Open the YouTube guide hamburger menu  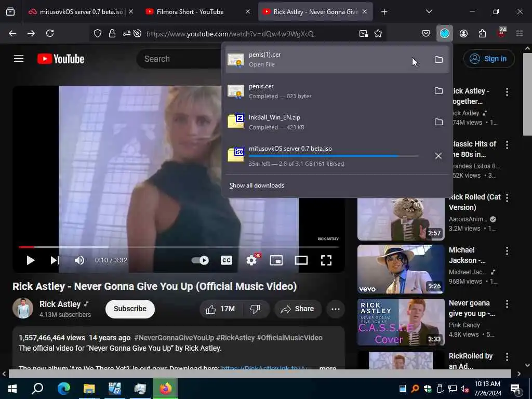[19, 59]
